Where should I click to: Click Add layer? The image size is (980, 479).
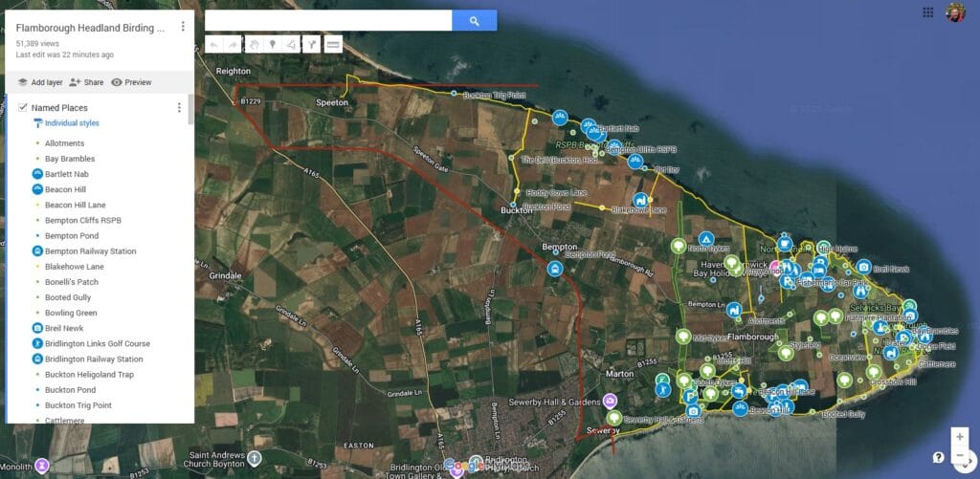41,82
